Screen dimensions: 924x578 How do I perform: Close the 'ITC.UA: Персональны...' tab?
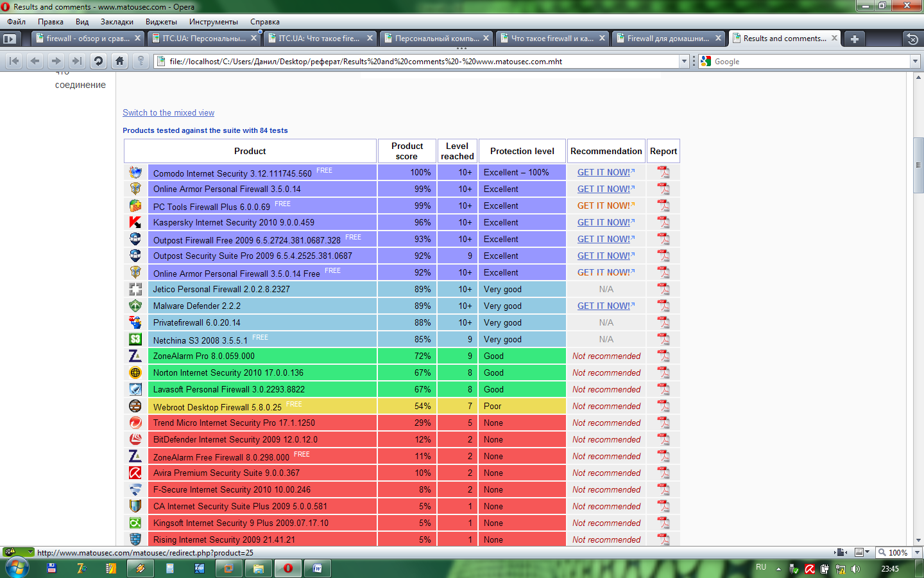point(253,38)
